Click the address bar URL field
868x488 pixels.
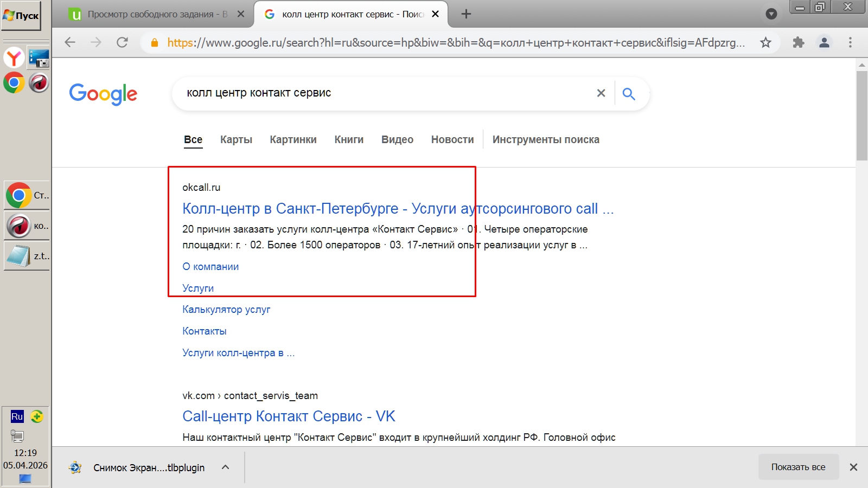[x=456, y=42]
